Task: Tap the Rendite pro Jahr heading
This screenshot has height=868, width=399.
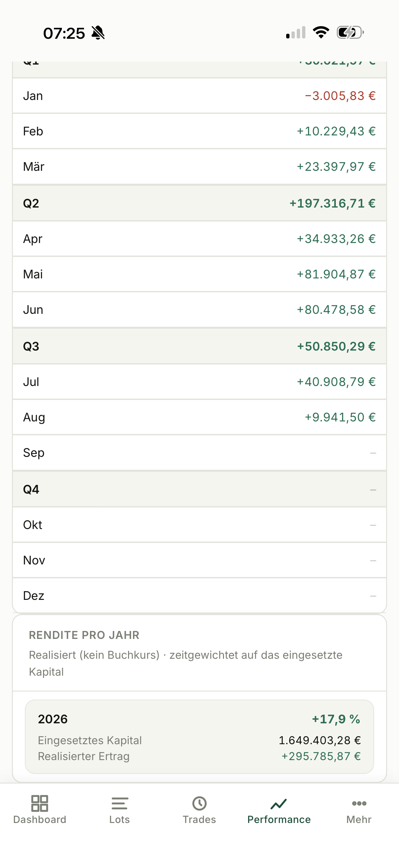Action: pyautogui.click(x=84, y=635)
